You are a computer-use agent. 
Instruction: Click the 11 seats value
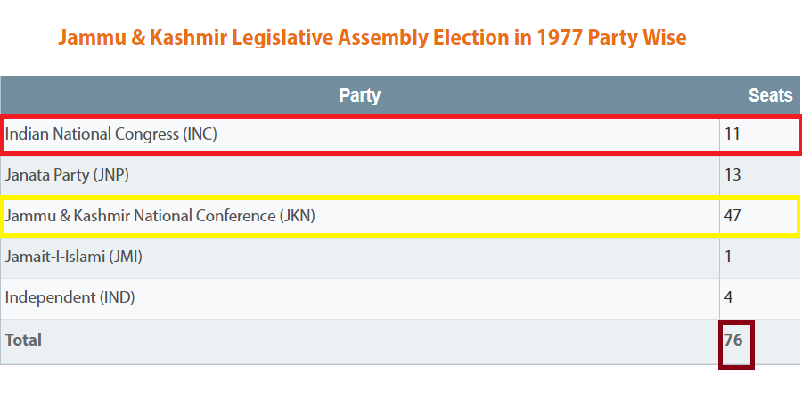coord(732,134)
